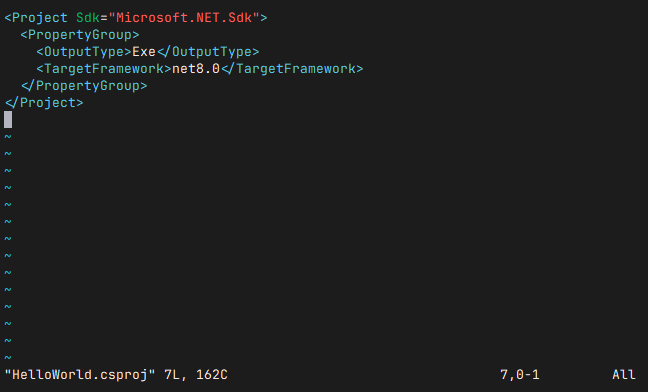
Task: Click the first tilde empty-line marker
Action: coord(8,136)
